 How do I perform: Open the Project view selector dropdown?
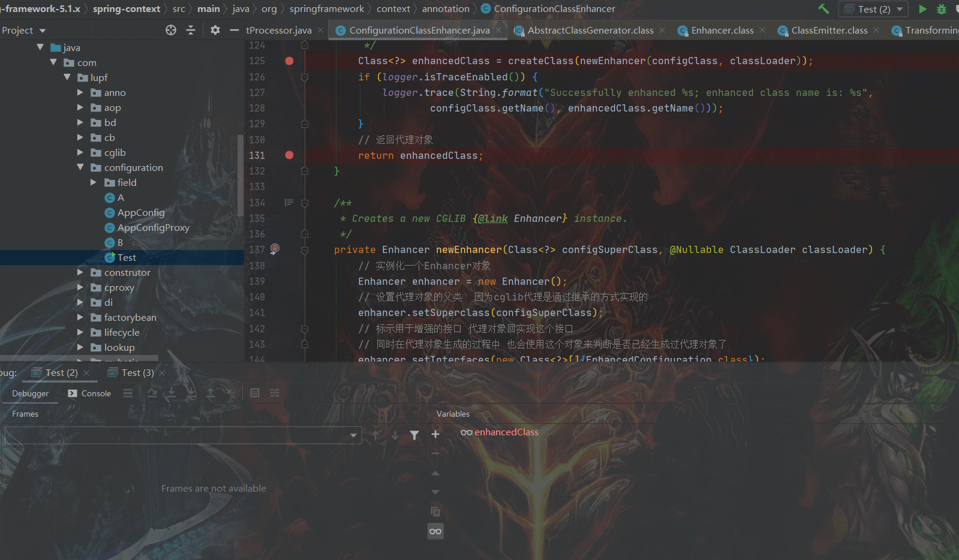[x=23, y=30]
